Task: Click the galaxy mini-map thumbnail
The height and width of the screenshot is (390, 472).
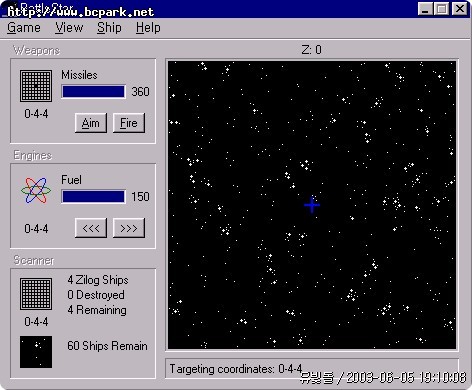Action: point(36,352)
